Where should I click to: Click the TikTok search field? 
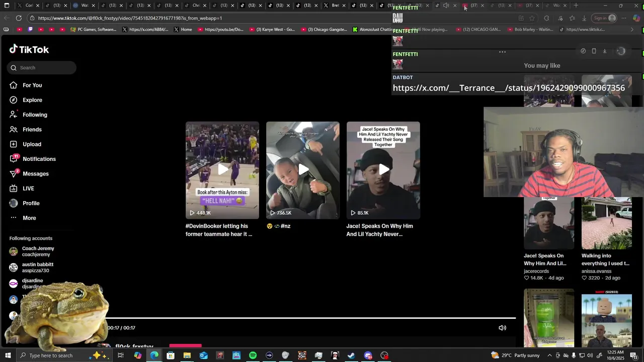42,67
